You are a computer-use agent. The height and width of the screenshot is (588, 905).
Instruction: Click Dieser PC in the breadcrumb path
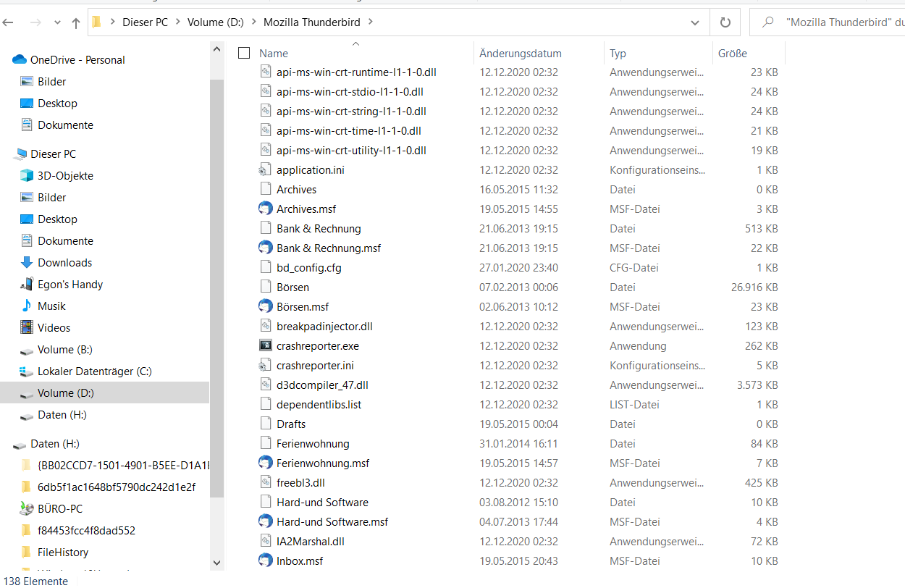tap(145, 22)
